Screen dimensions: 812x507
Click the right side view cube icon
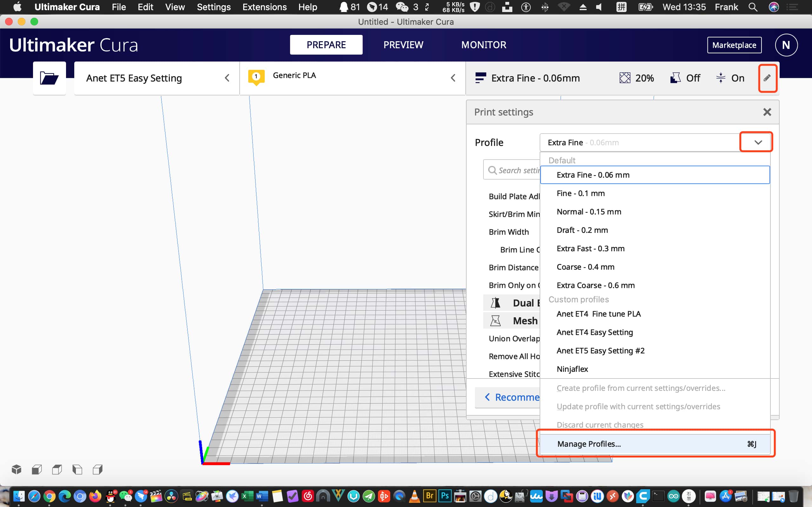[97, 470]
